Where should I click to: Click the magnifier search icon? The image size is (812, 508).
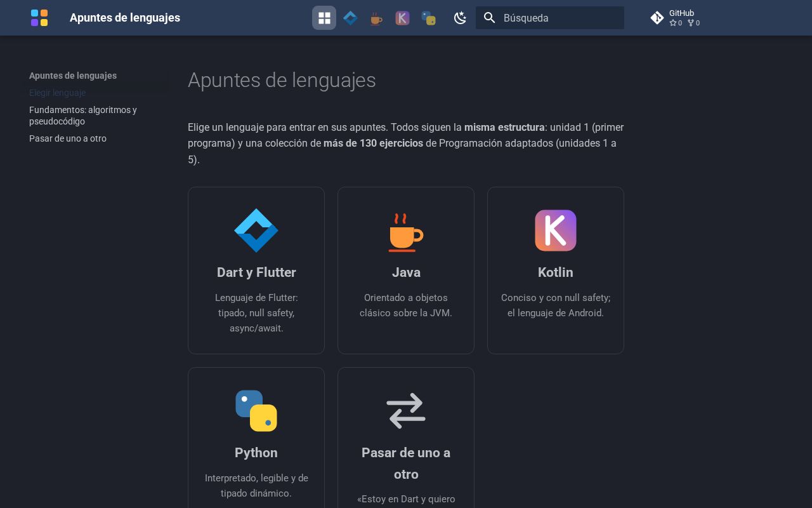489,18
